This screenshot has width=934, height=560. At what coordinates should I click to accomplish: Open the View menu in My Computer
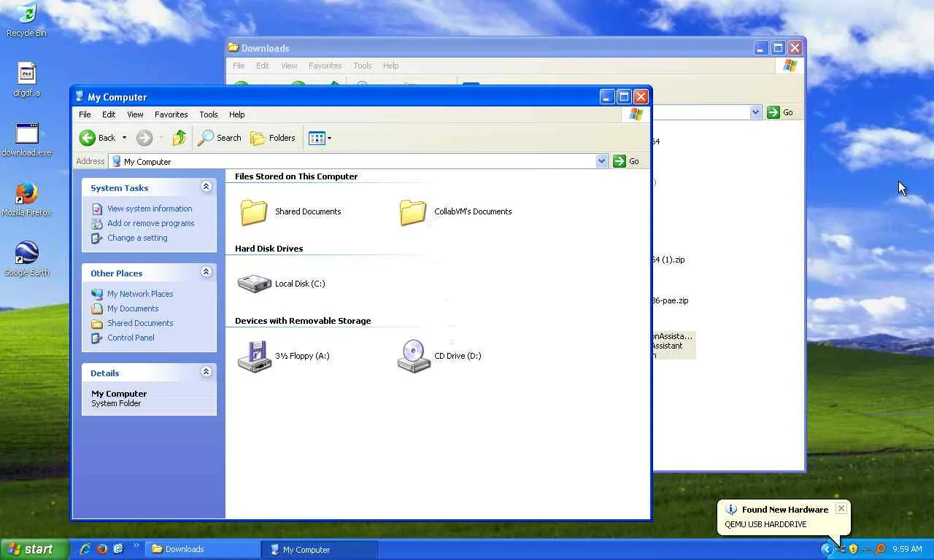[135, 114]
